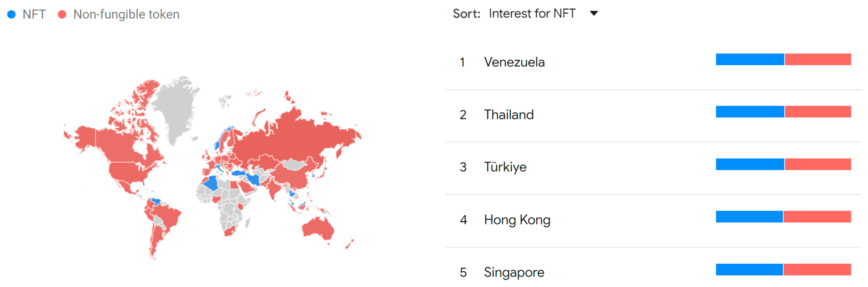Viewport: 868px width, 287px height.
Task: Select Thailand in the ranking list
Action: pyautogui.click(x=509, y=115)
